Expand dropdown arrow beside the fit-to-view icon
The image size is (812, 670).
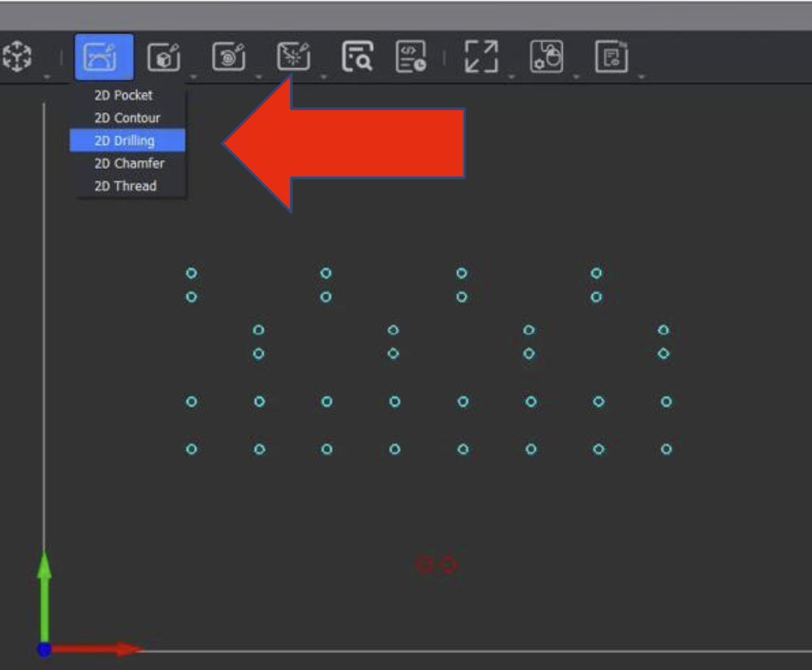tap(511, 77)
